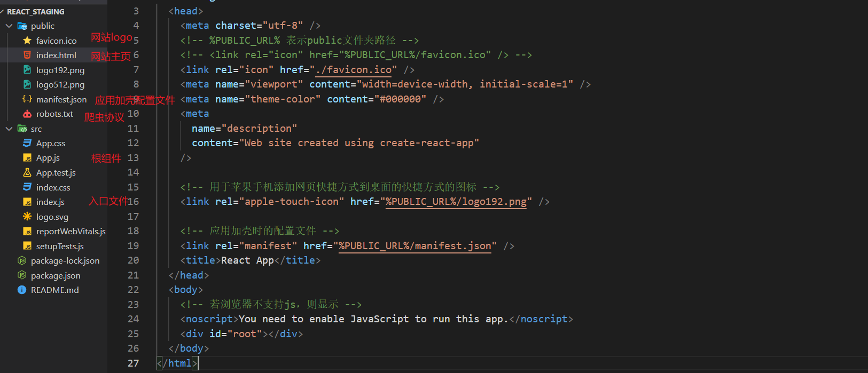This screenshot has width=868, height=373.
Task: Click the App.js JS file icon
Action: click(x=27, y=158)
